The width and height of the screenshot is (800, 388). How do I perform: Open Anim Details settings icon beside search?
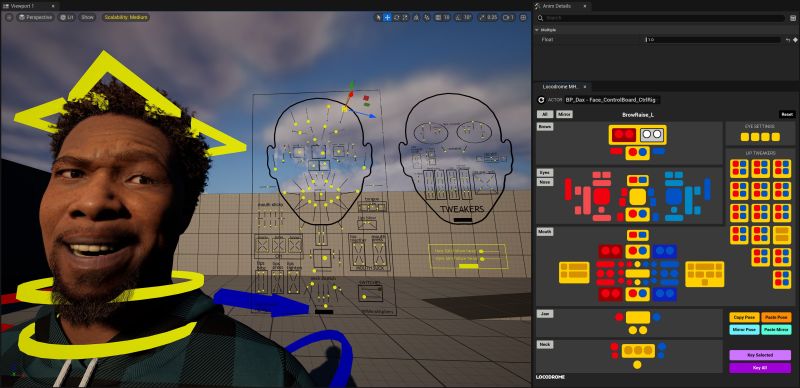tap(793, 18)
